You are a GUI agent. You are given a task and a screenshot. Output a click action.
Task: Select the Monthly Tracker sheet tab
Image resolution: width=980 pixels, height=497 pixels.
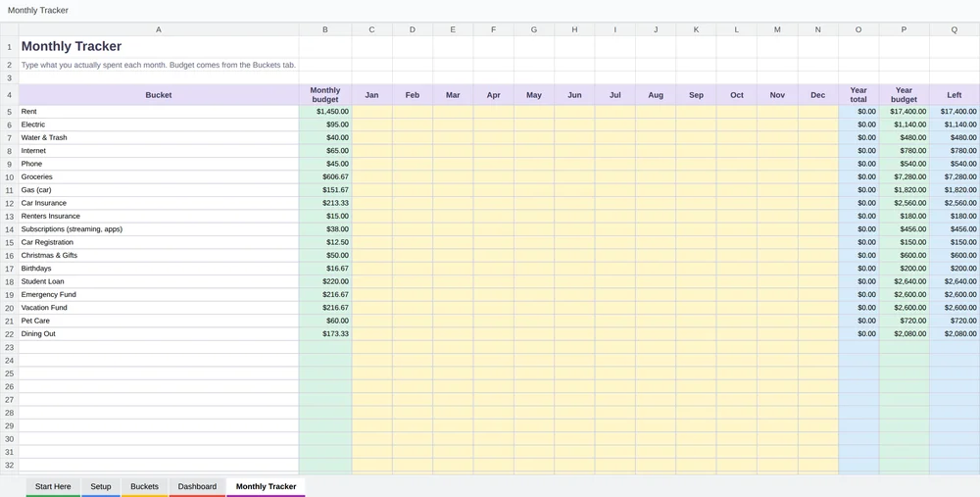[266, 486]
